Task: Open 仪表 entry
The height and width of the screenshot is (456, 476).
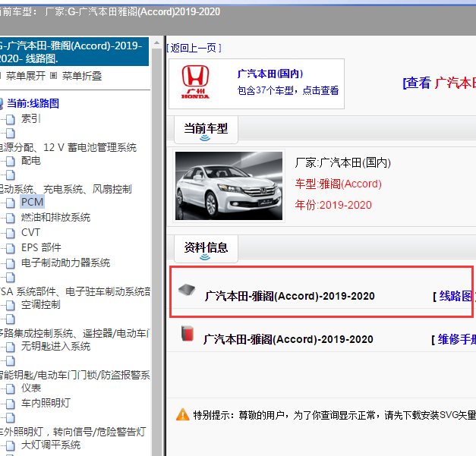Action: 31,388
